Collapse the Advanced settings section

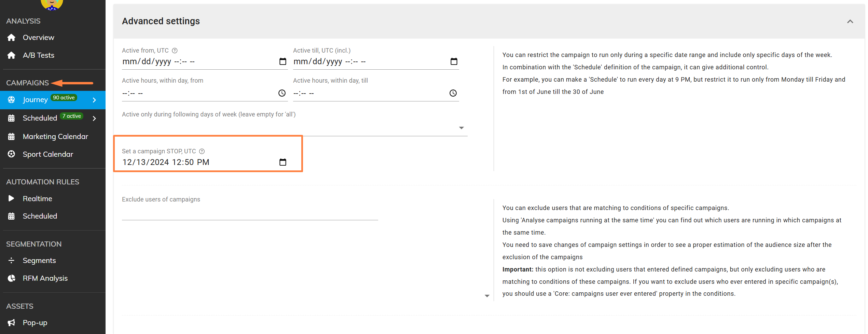(x=850, y=22)
